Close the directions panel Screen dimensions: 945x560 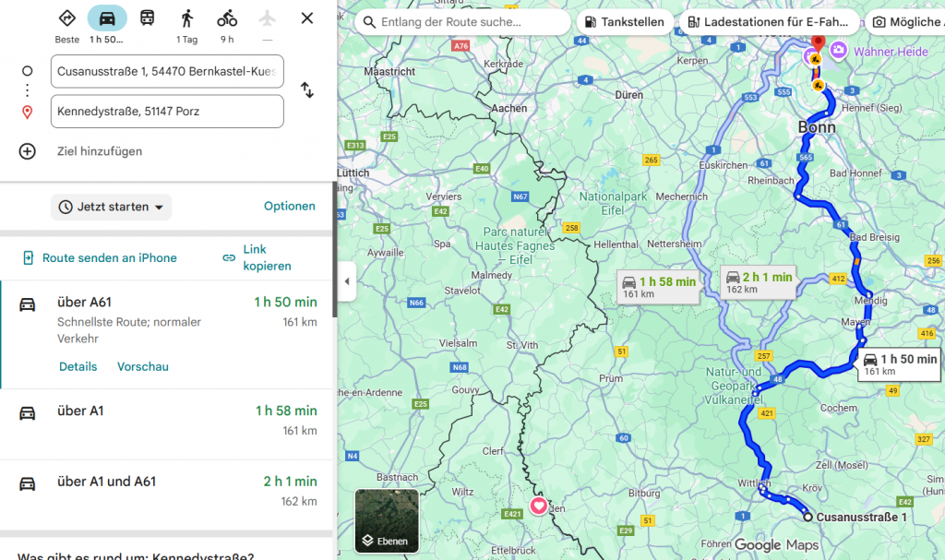pyautogui.click(x=307, y=18)
